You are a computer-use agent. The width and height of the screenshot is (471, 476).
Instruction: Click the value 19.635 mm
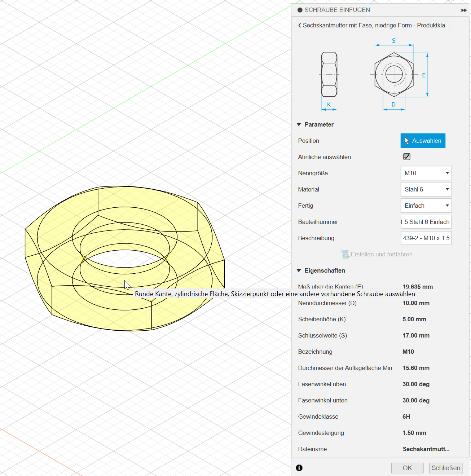(418, 287)
